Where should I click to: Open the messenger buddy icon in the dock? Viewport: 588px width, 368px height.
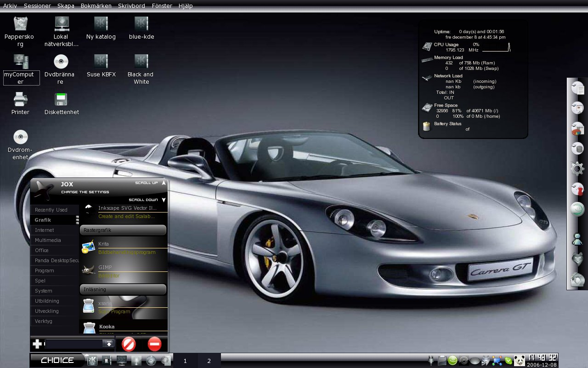(x=577, y=239)
